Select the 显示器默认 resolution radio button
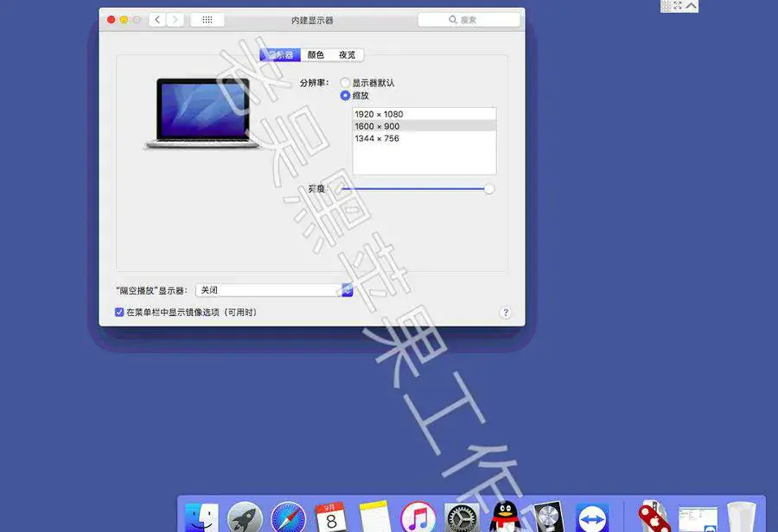This screenshot has width=778, height=532. (x=345, y=82)
